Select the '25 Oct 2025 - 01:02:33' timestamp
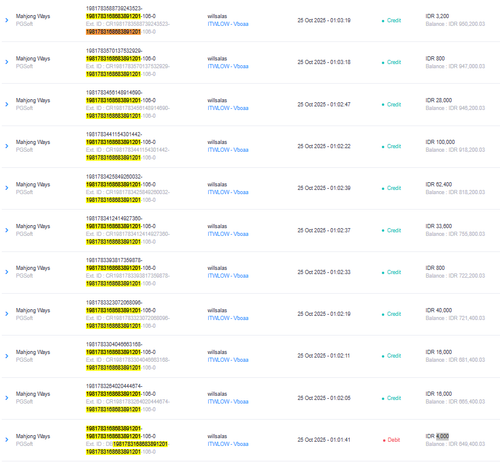Viewport: 500px width, 467px height. [324, 272]
